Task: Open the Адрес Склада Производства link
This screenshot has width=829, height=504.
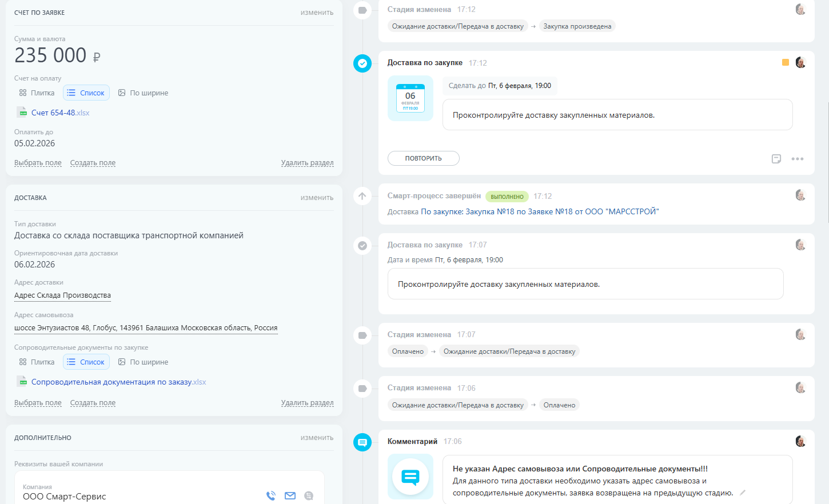Action: [x=62, y=295]
